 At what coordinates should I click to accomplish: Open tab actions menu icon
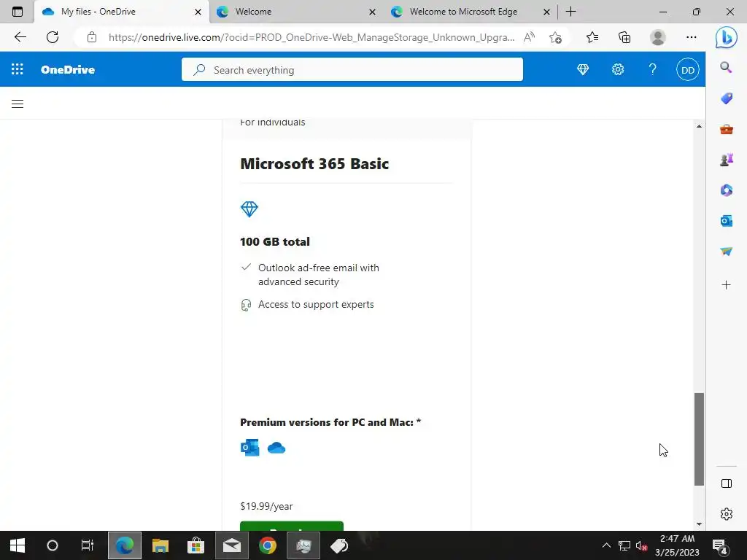18,12
